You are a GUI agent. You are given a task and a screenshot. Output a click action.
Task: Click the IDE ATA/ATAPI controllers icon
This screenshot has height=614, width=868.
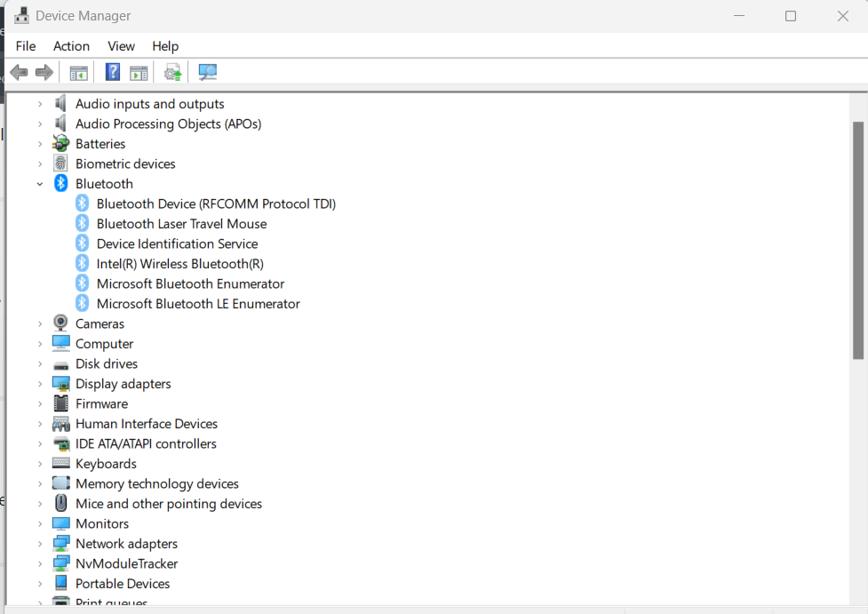coord(61,443)
